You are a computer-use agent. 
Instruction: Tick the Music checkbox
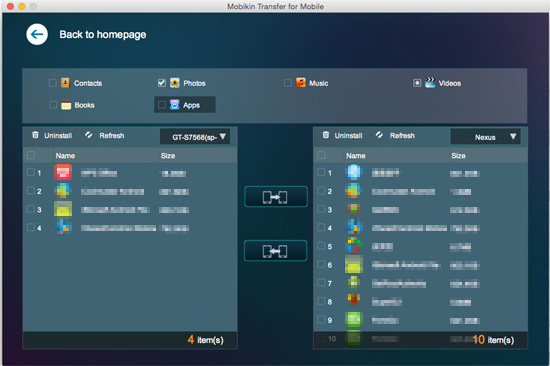[288, 83]
